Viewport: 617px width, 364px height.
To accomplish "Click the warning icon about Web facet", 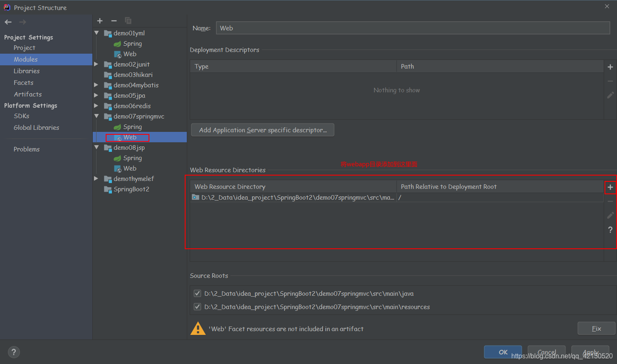I will pos(198,329).
